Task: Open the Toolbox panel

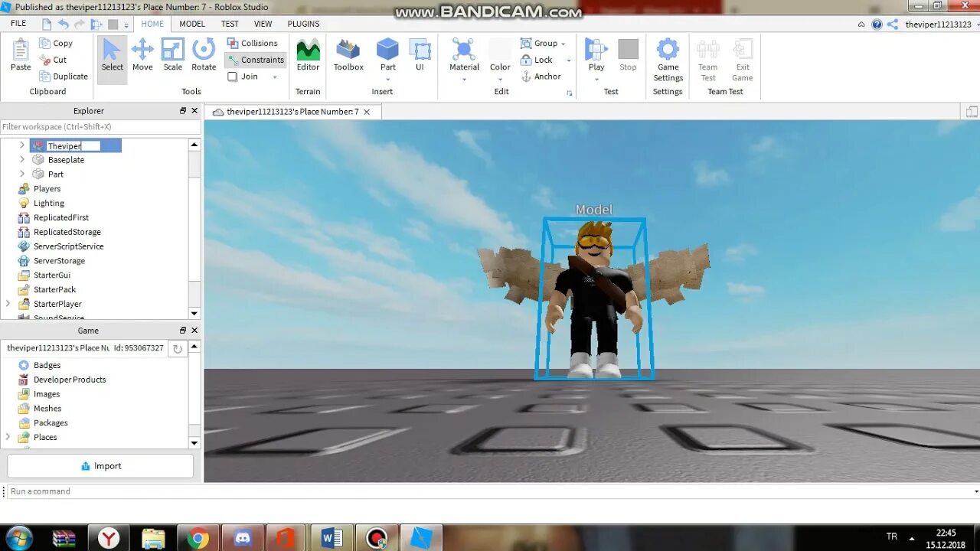Action: [348, 56]
